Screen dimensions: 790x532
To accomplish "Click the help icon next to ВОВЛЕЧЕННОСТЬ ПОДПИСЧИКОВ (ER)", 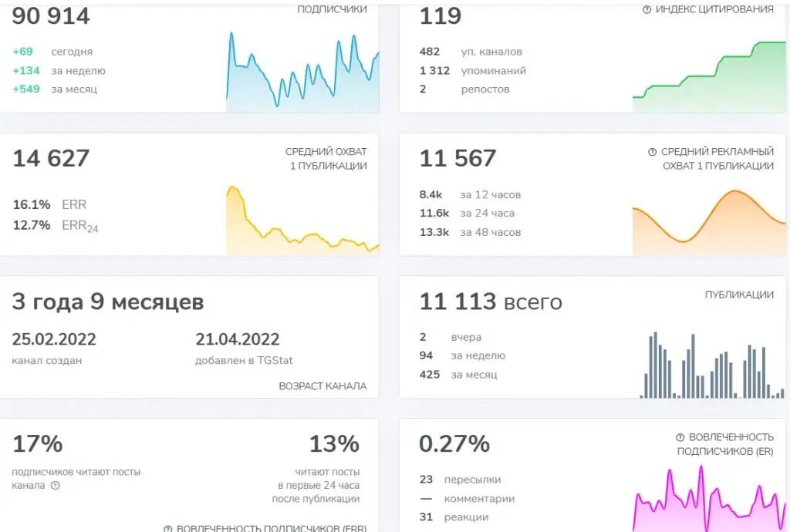I will click(680, 437).
